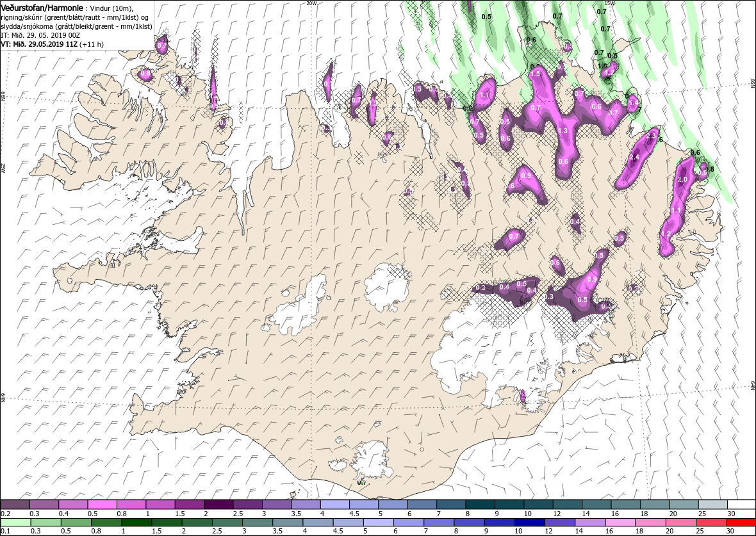Click the 'rigning/skúrir' legend description line
Viewport: 756px width, 536px height.
pyautogui.click(x=74, y=18)
